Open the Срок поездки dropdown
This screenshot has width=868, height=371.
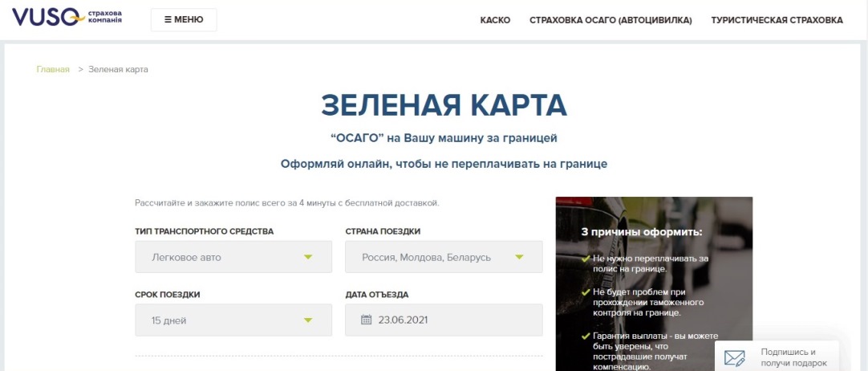tap(233, 320)
